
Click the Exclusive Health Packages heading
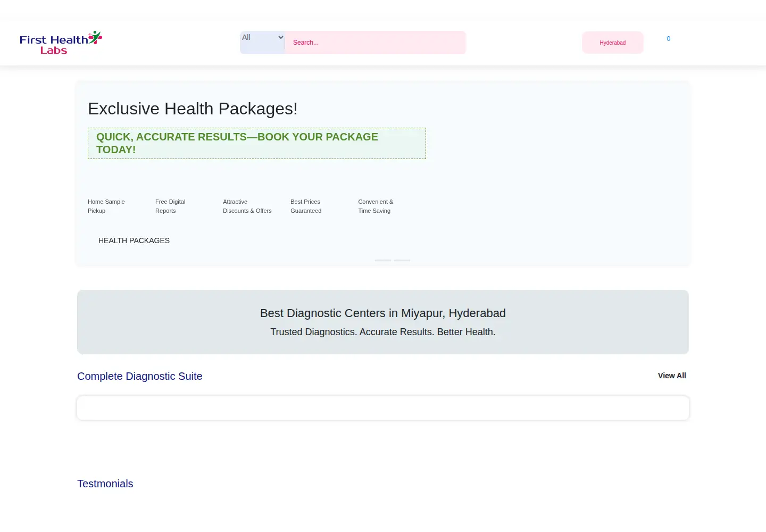[193, 109]
